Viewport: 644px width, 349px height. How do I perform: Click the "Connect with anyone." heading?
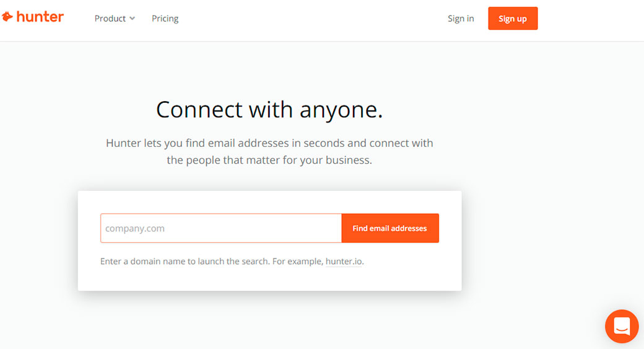pos(269,110)
